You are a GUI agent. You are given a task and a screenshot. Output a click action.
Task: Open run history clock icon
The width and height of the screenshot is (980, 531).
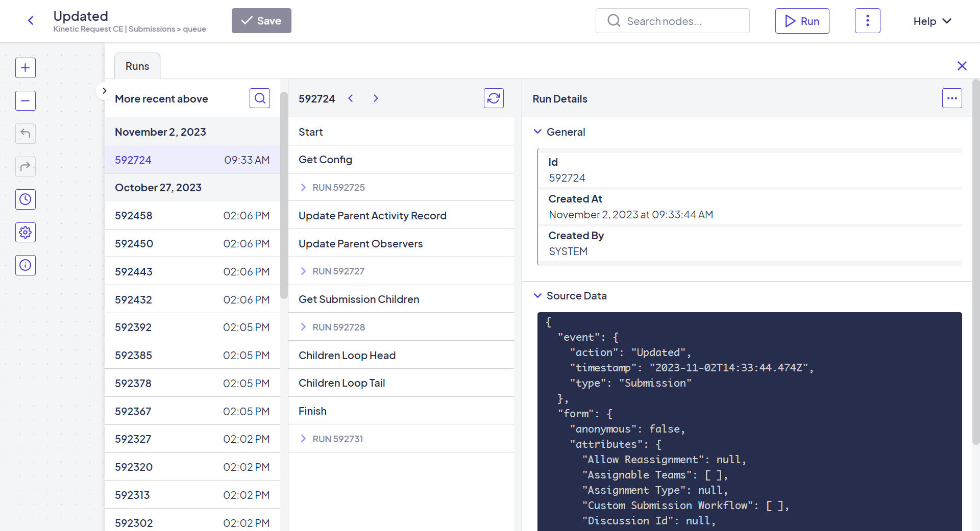[26, 199]
